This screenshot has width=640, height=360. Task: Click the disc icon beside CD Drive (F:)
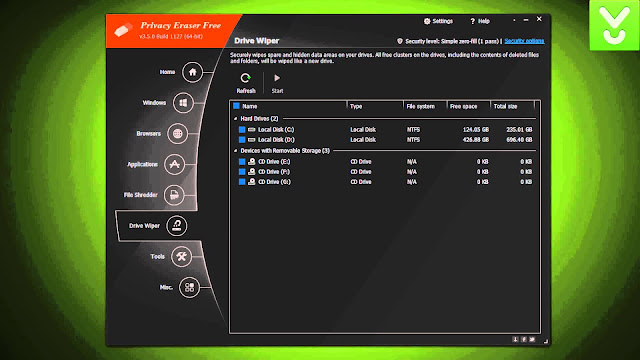pos(252,172)
